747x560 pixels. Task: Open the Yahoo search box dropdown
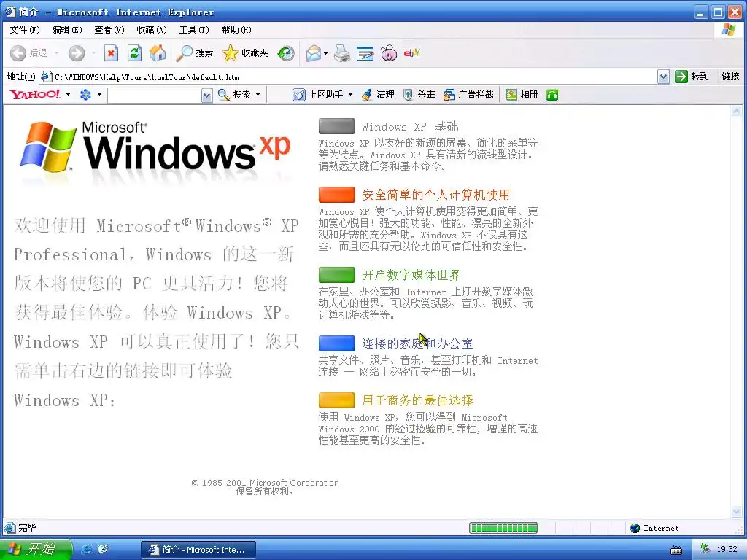point(206,96)
